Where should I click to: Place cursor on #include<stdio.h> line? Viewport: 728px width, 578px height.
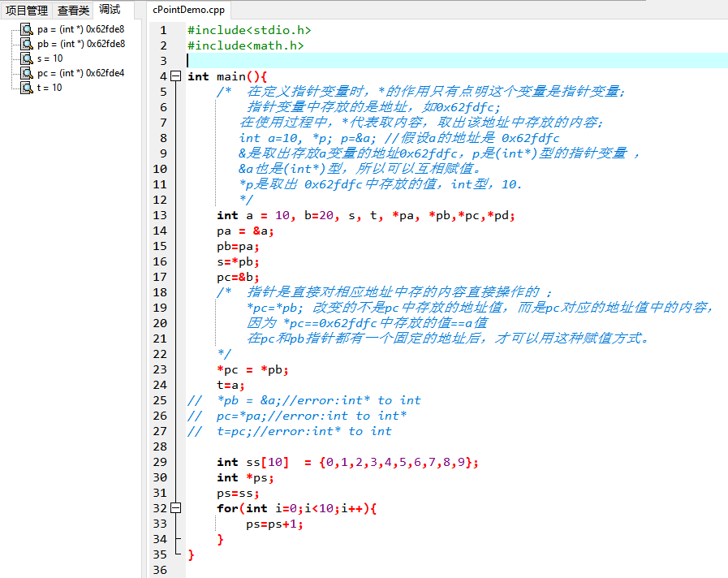(249, 30)
